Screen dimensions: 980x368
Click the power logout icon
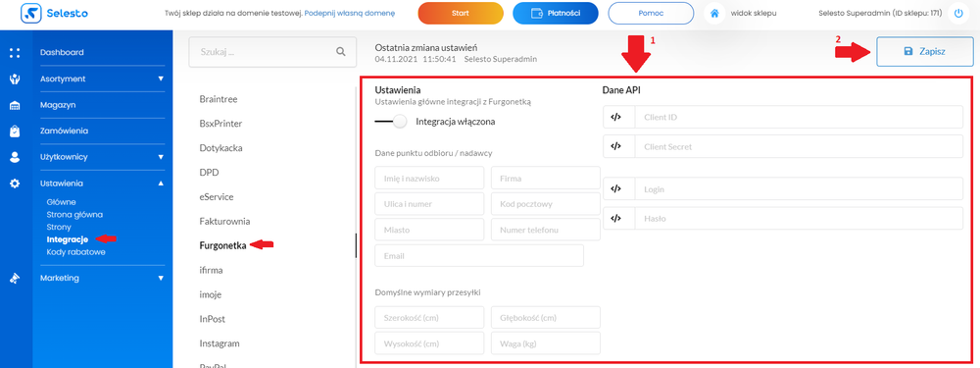pos(958,13)
